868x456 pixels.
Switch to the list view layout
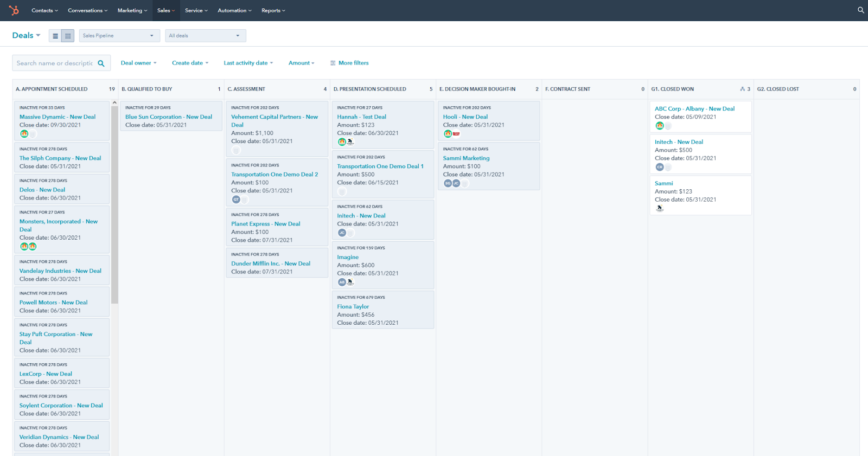pos(55,36)
